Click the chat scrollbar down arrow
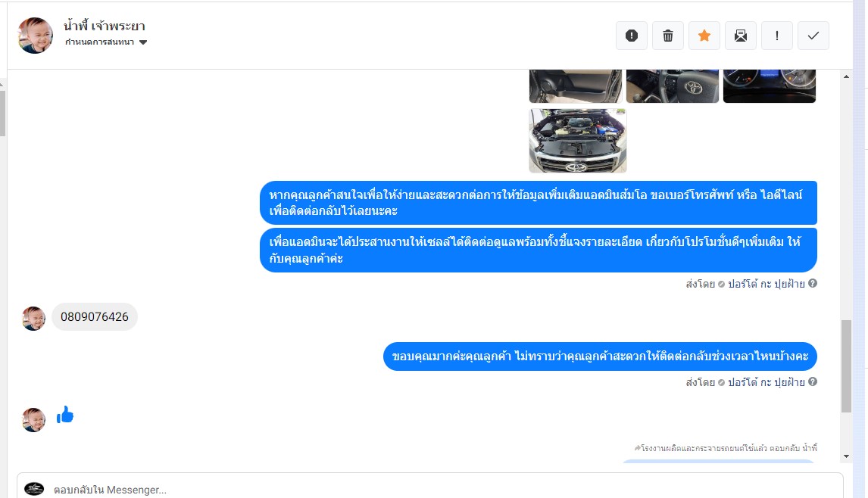 pos(846,456)
